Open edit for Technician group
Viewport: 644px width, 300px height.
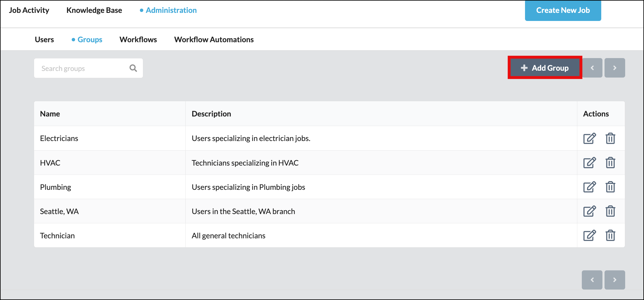pyautogui.click(x=589, y=235)
